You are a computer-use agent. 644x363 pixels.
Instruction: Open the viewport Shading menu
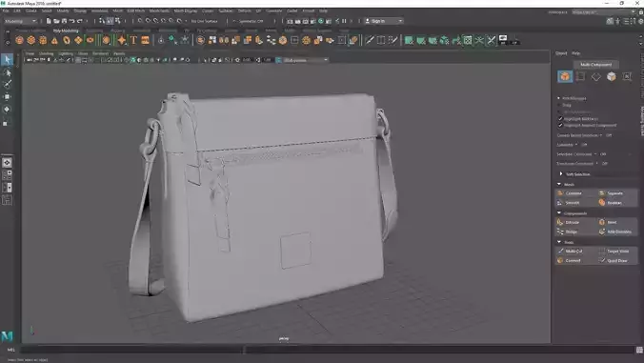pos(47,53)
